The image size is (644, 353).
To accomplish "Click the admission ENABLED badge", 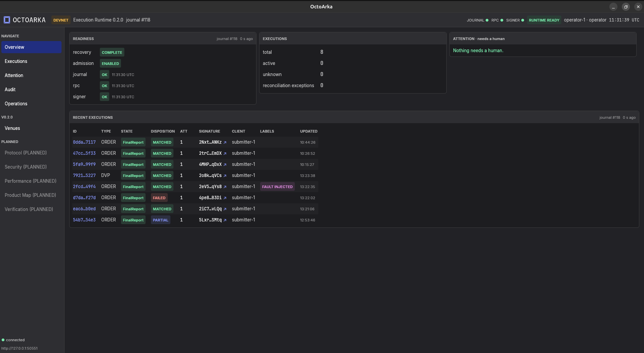I will [110, 64].
